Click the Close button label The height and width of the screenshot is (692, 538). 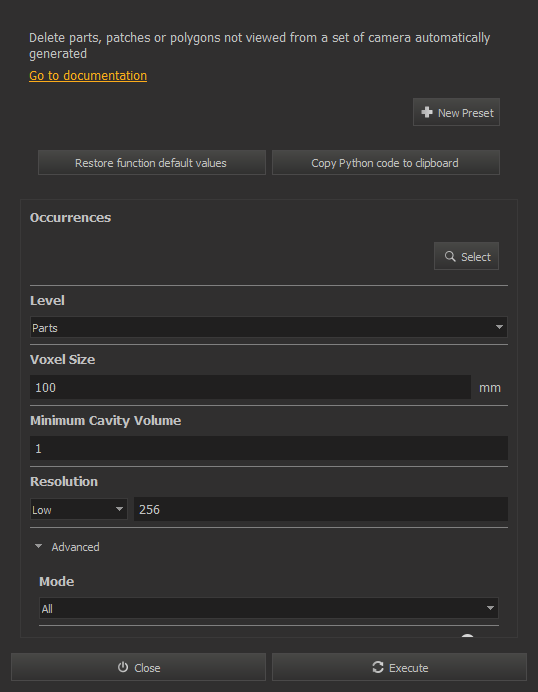coord(147,668)
